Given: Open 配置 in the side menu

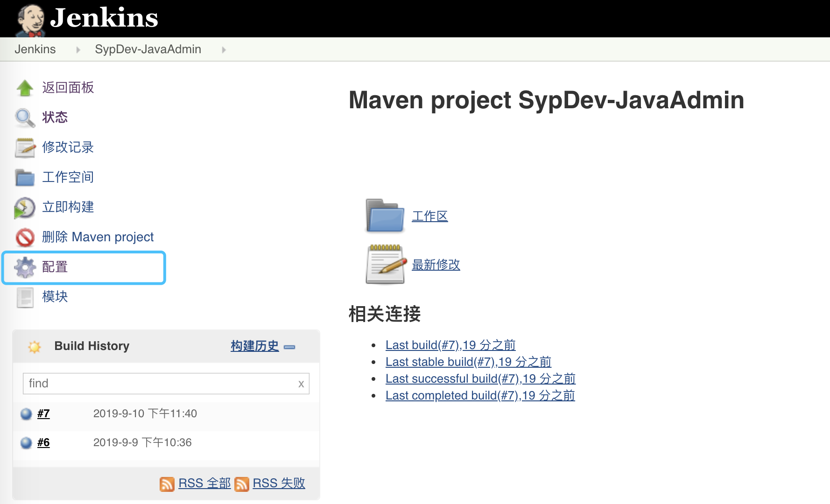Looking at the screenshot, I should click(x=55, y=266).
